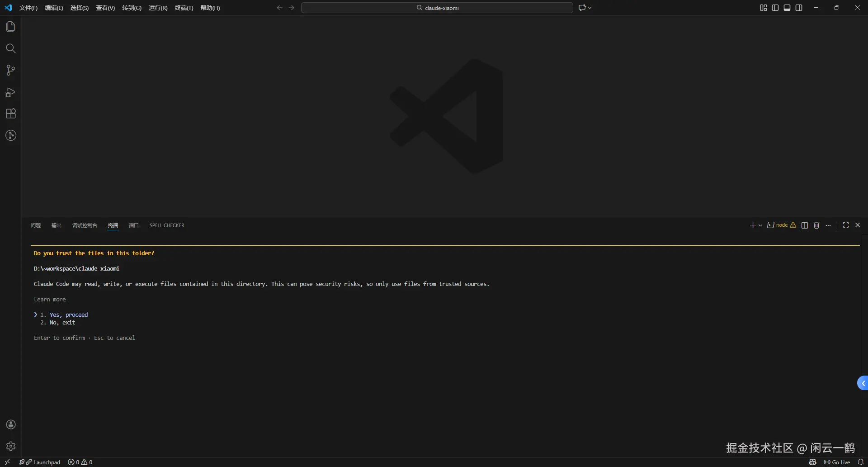Start Go Live server from the status bar
Image resolution: width=868 pixels, height=467 pixels.
837,462
